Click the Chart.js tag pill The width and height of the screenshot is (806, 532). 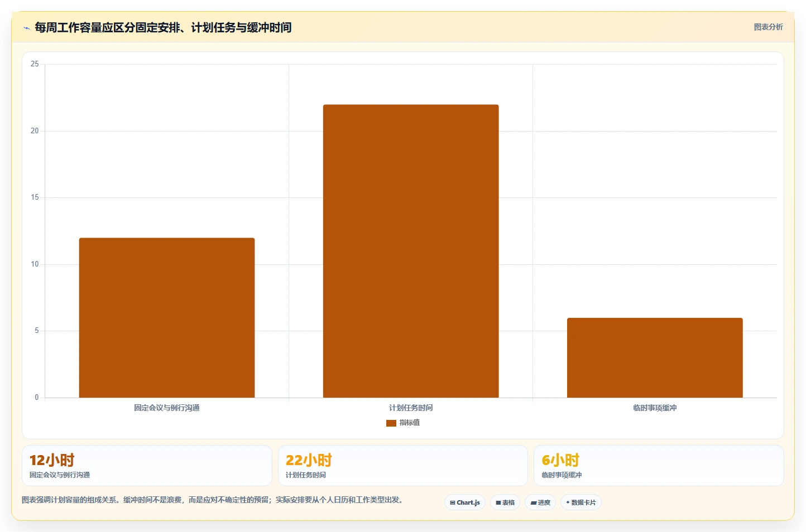465,502
